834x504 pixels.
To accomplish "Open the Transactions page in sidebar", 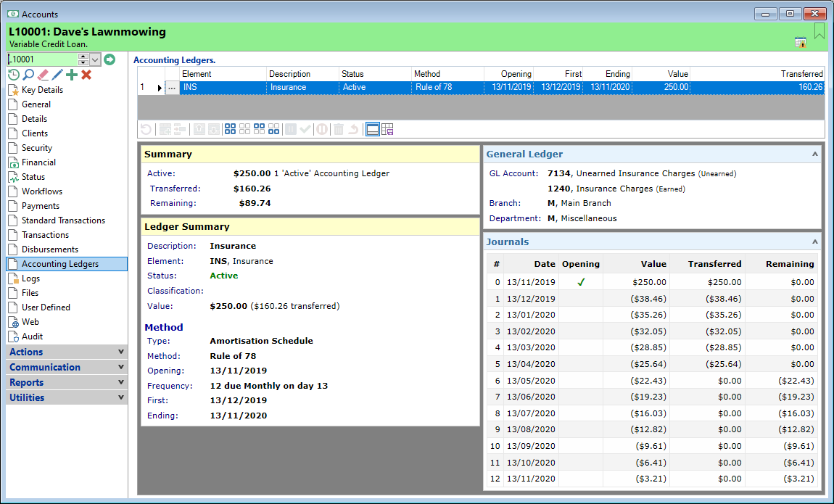I will coord(45,235).
